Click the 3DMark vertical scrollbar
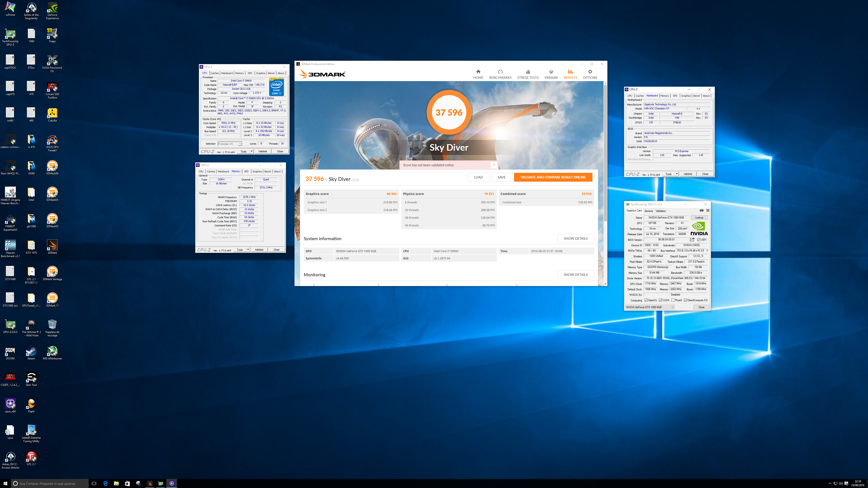Image resolution: width=868 pixels, height=488 pixels. (605, 153)
